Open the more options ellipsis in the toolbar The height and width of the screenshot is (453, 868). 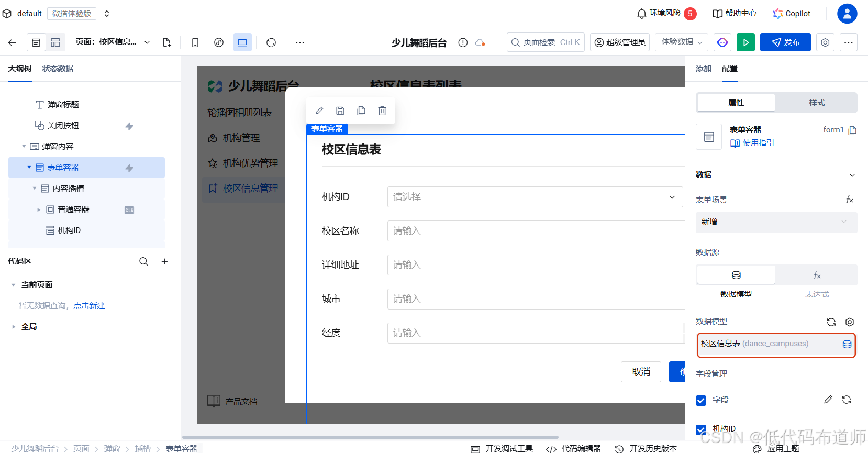299,42
